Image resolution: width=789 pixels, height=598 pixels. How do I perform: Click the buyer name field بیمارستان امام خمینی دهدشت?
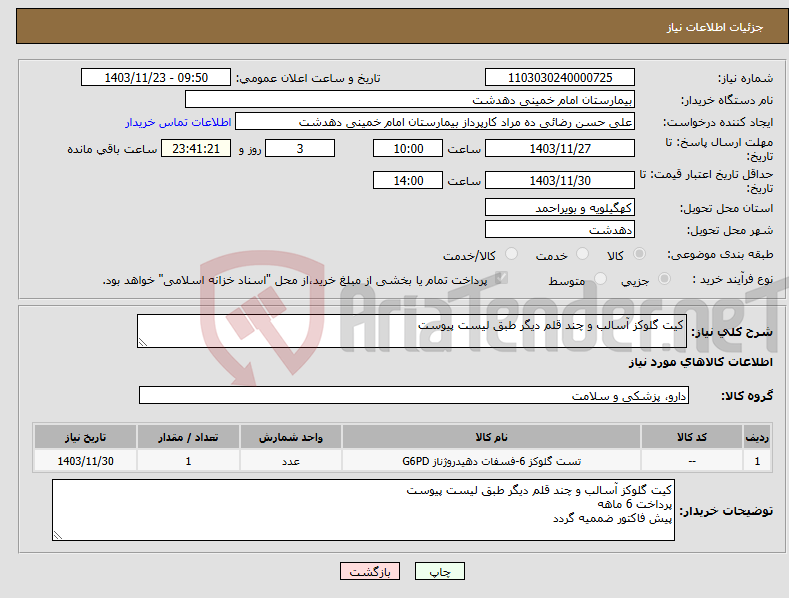410,100
